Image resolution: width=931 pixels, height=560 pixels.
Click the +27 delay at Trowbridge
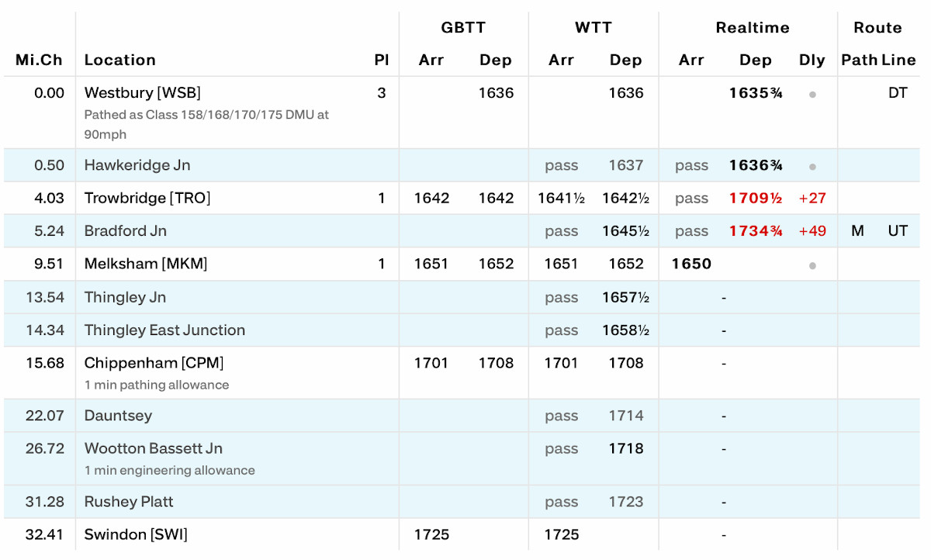click(x=812, y=198)
